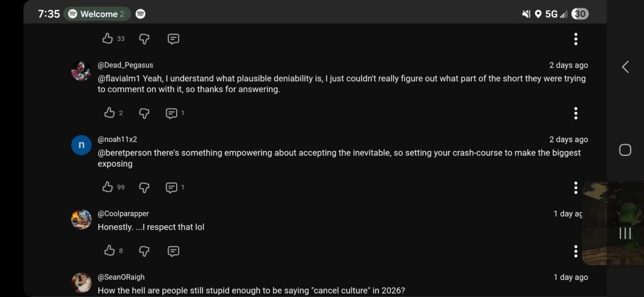Image resolution: width=644 pixels, height=297 pixels.
Task: Tap the floating mini video player
Action: tap(613, 223)
